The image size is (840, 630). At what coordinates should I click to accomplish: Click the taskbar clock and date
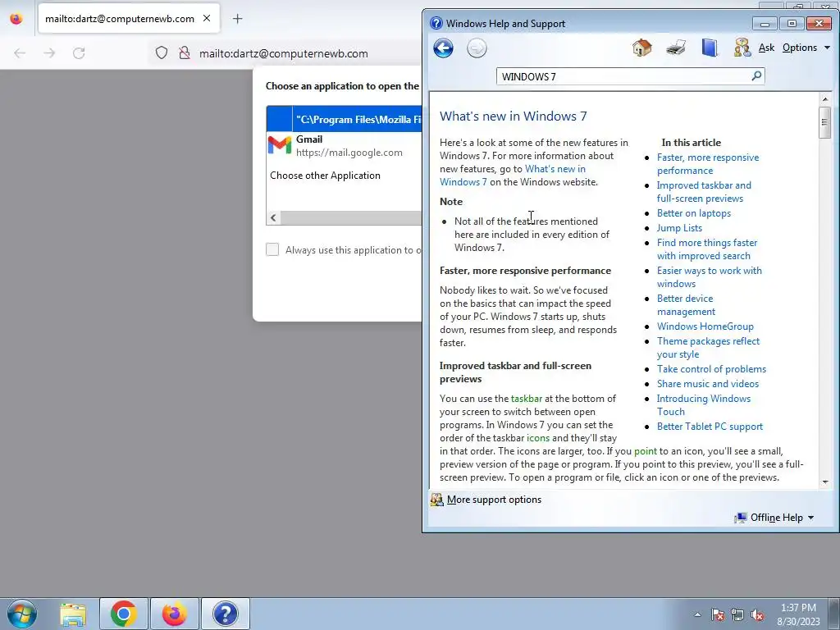tap(798, 614)
